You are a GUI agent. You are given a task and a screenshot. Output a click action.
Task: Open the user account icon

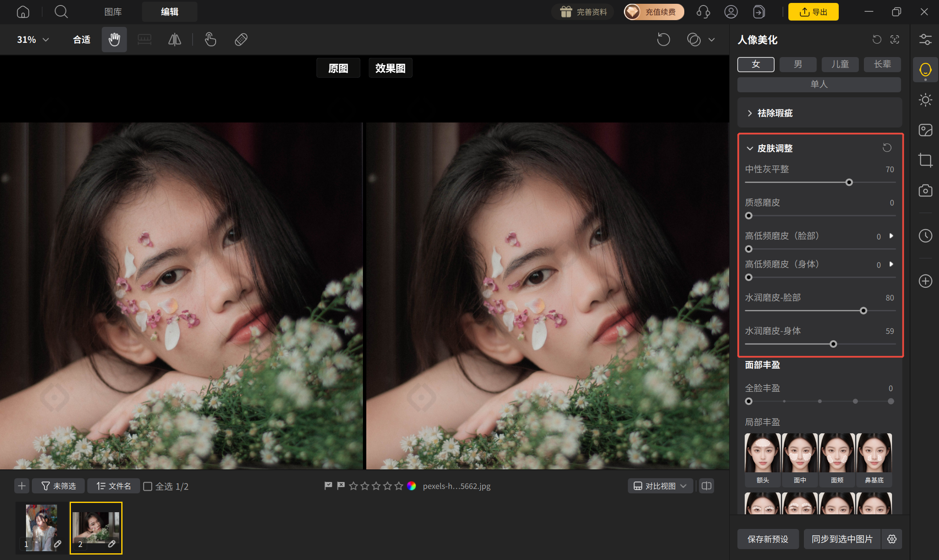click(x=731, y=12)
